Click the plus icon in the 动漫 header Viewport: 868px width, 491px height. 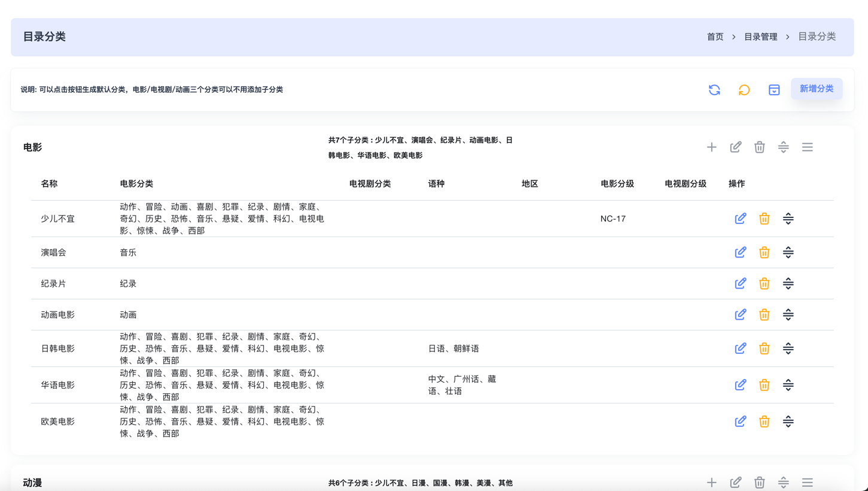[x=711, y=483]
